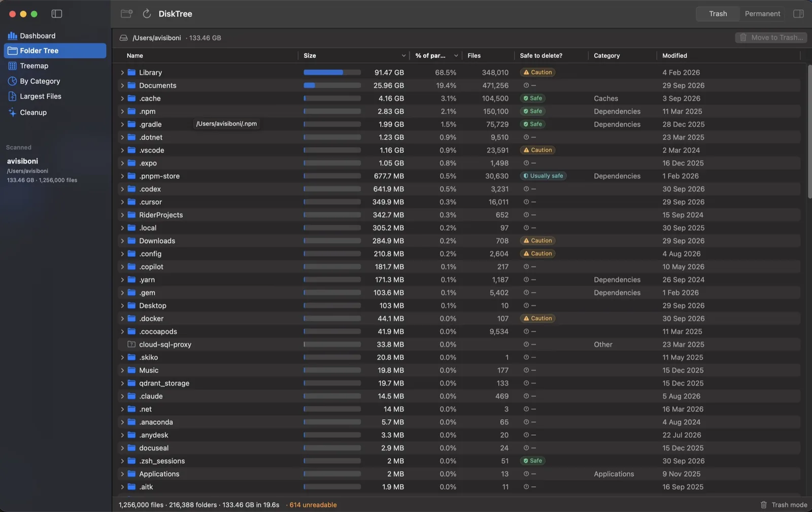Open the Treemap view
The height and width of the screenshot is (512, 812).
(x=55, y=66)
